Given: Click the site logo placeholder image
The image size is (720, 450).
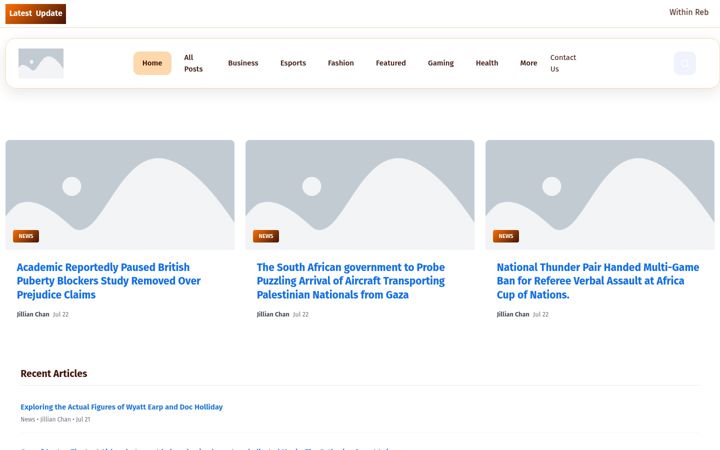Looking at the screenshot, I should 41,63.
